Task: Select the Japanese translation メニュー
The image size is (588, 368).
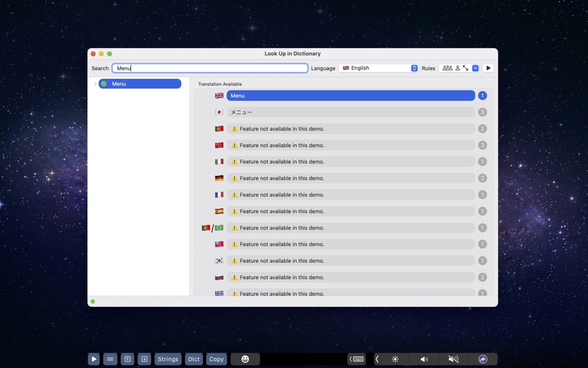Action: [350, 112]
